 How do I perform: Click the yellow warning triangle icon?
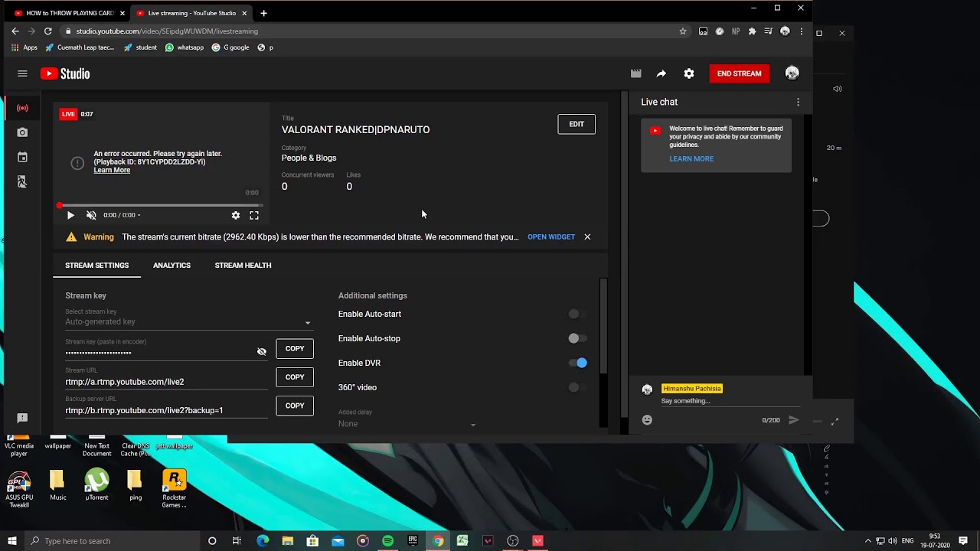point(71,237)
